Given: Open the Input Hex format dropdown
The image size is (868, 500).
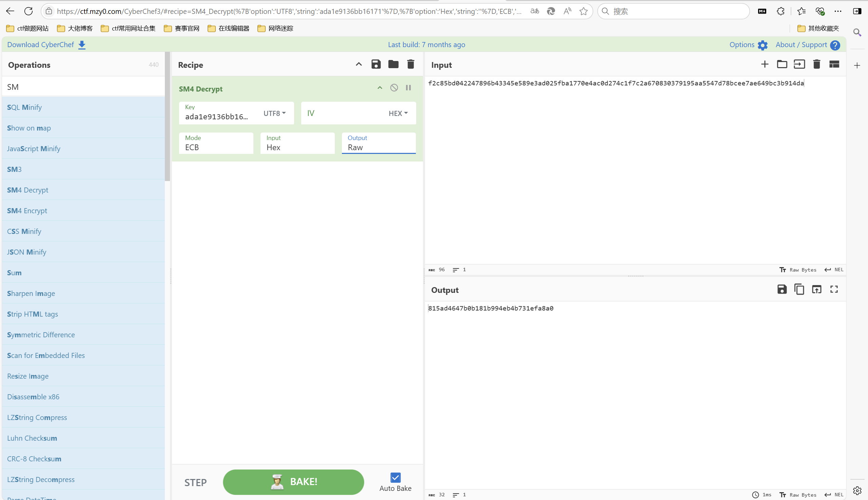Looking at the screenshot, I should [x=297, y=143].
